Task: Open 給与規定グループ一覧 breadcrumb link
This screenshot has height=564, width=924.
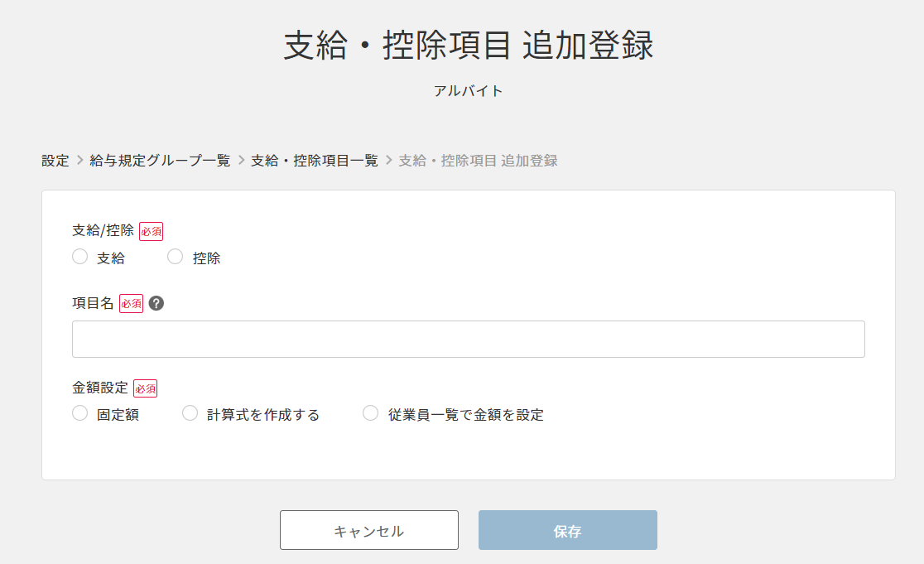Action: tap(160, 161)
